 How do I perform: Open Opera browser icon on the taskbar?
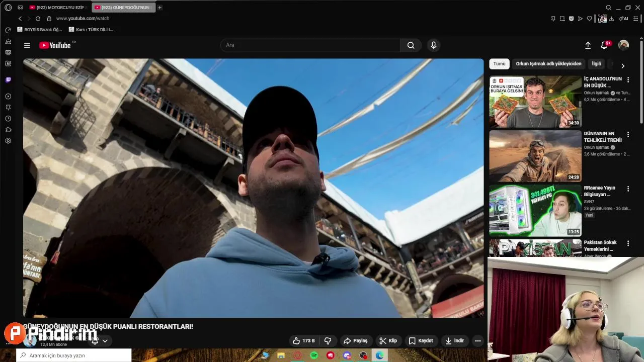click(x=297, y=355)
